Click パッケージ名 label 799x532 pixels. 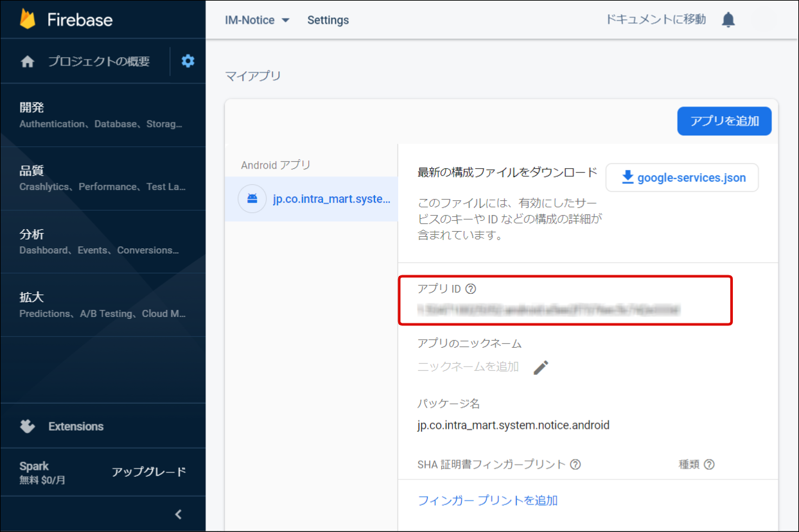(x=449, y=404)
